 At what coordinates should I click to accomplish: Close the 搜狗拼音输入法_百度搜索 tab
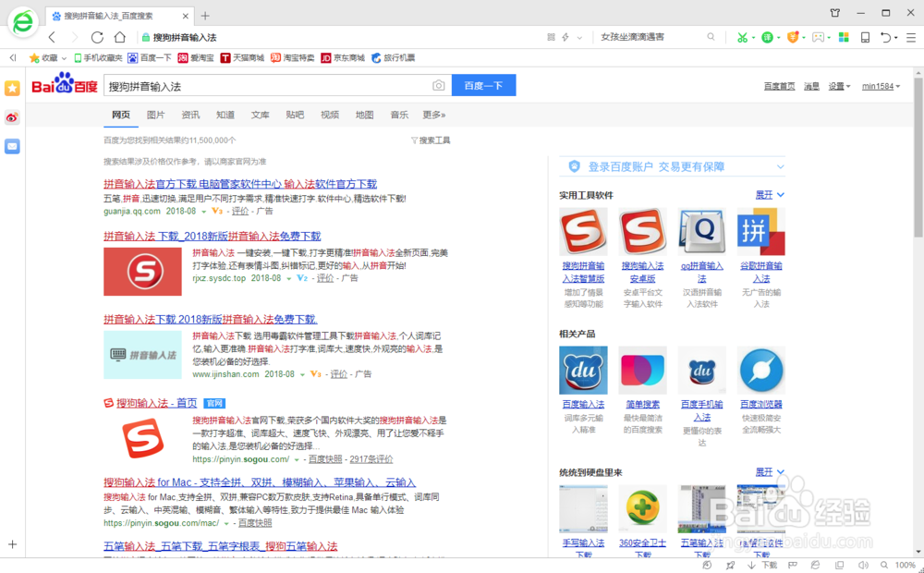click(186, 16)
